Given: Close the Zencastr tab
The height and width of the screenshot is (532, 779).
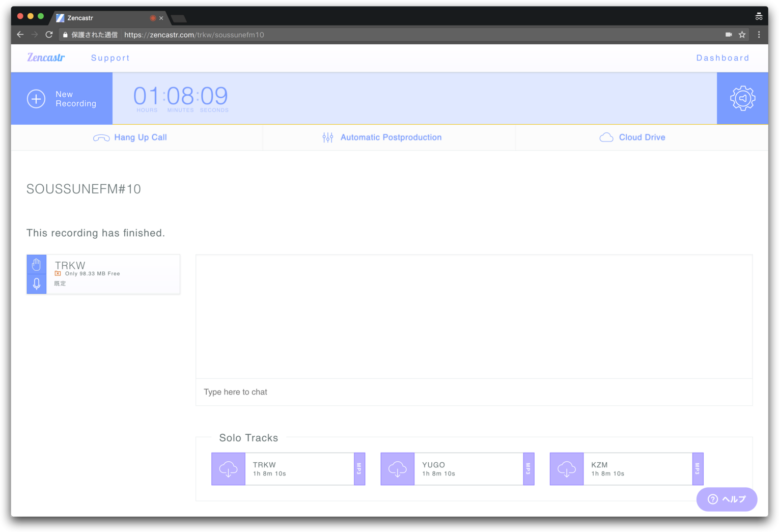Looking at the screenshot, I should coord(161,18).
